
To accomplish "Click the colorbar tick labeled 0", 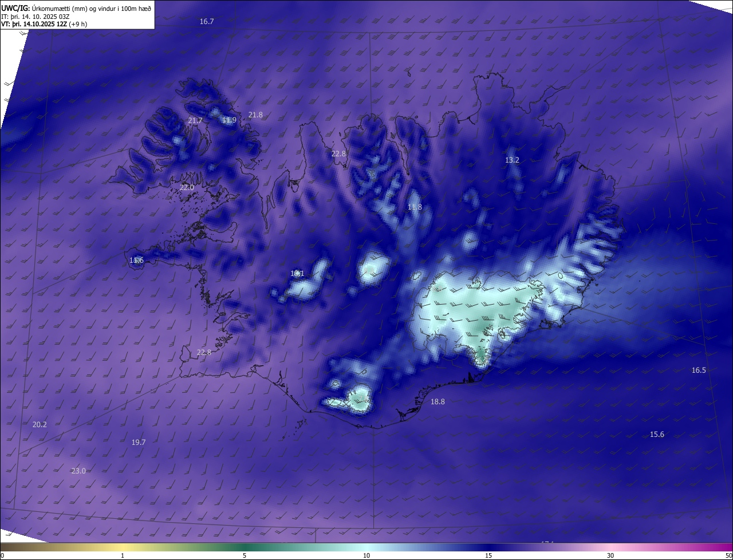I will click(2, 555).
